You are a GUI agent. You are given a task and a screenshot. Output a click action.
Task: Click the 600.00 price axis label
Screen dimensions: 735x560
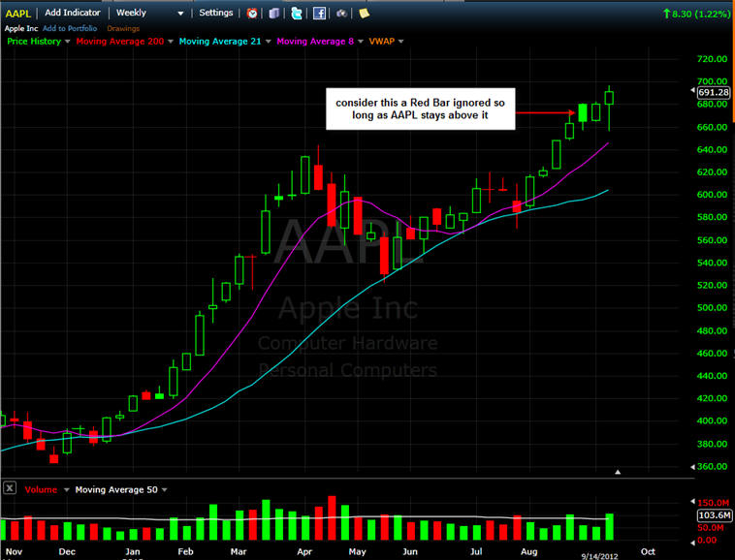(712, 195)
